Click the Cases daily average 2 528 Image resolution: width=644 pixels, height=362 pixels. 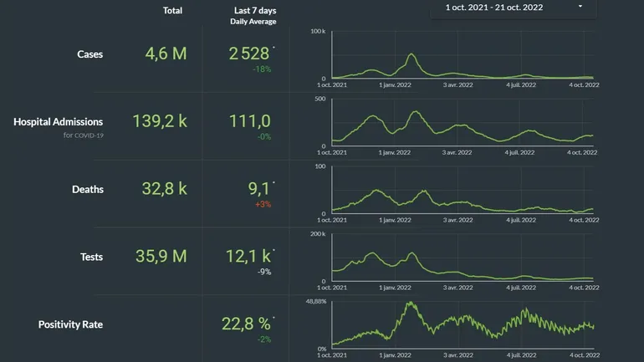click(x=250, y=54)
